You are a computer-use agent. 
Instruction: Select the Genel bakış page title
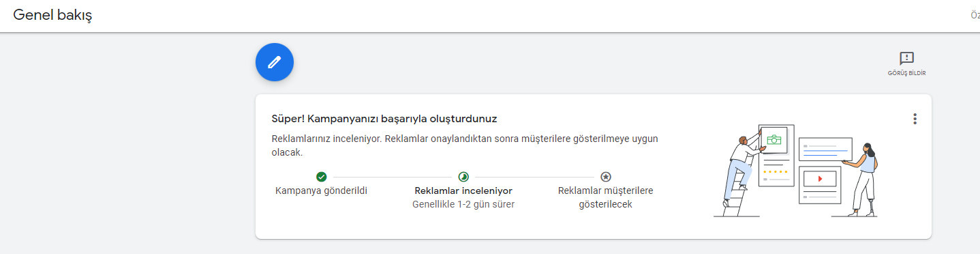52,15
